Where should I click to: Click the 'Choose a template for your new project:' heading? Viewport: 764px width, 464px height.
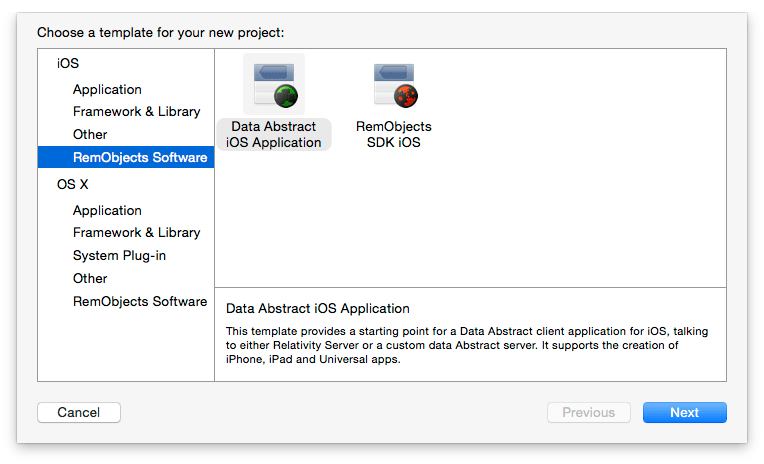point(160,33)
